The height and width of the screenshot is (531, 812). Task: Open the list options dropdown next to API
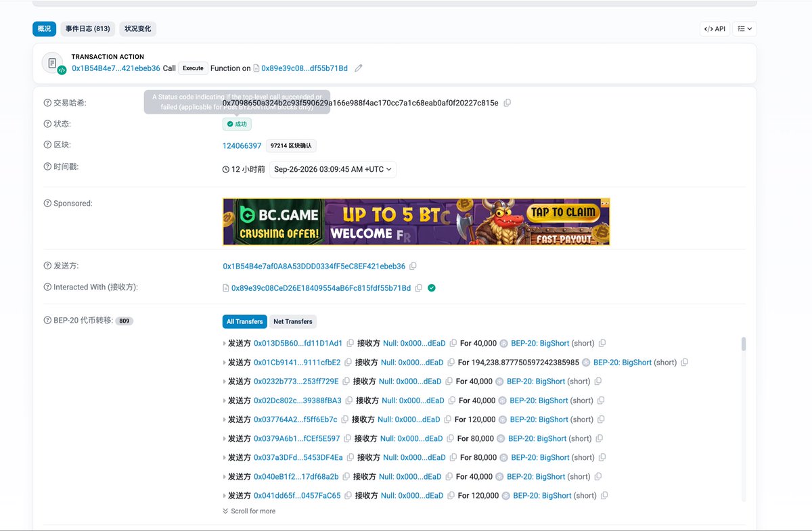pyautogui.click(x=745, y=29)
